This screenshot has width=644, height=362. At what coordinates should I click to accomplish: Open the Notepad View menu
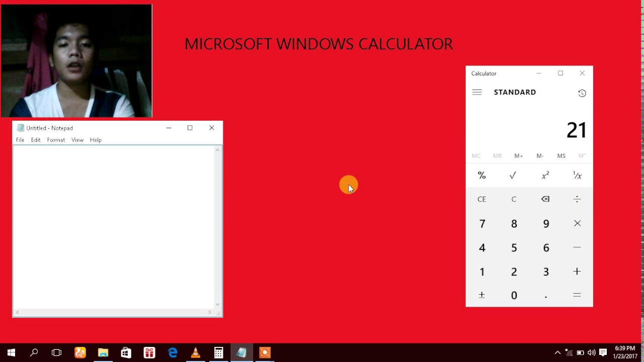click(x=77, y=140)
